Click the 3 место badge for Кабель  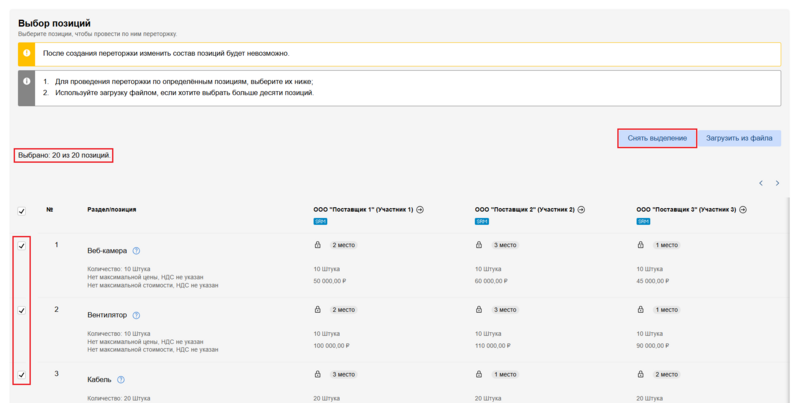click(x=343, y=374)
